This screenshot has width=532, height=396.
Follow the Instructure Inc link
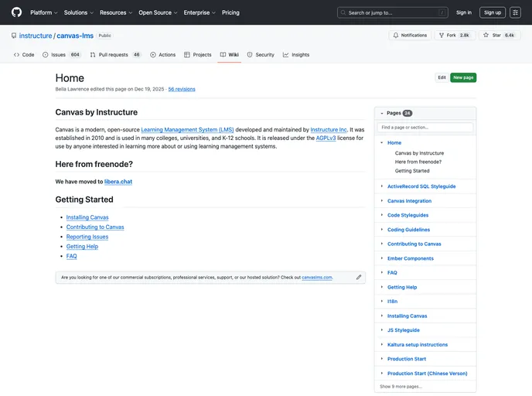[x=329, y=130]
